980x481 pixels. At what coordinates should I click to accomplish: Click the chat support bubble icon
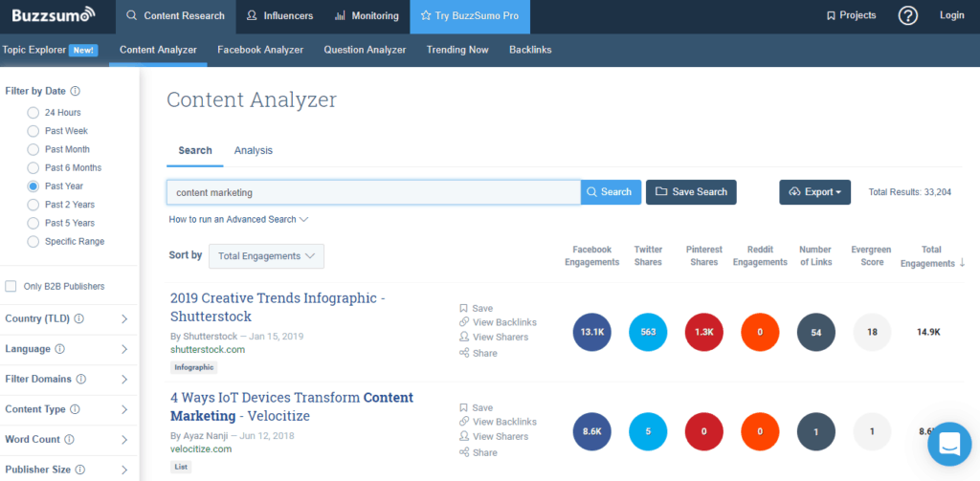coord(949,444)
